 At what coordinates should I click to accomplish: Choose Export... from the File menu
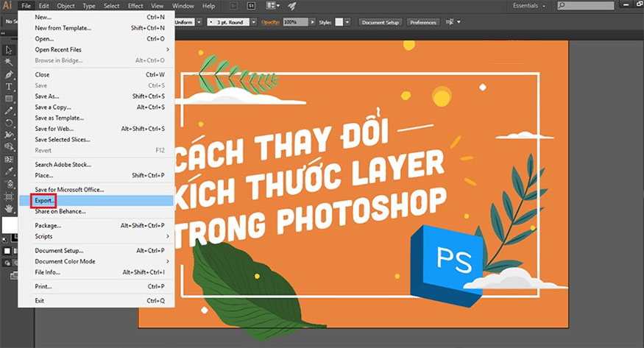96,201
